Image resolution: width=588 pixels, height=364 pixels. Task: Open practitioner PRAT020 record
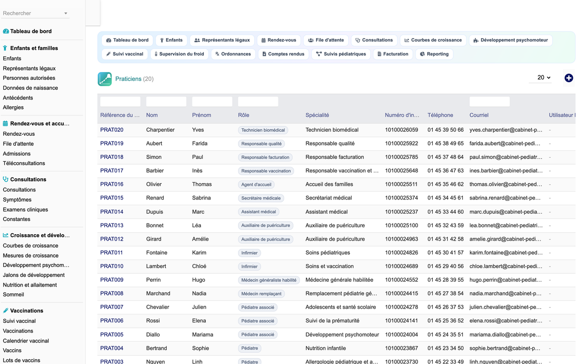click(x=112, y=130)
